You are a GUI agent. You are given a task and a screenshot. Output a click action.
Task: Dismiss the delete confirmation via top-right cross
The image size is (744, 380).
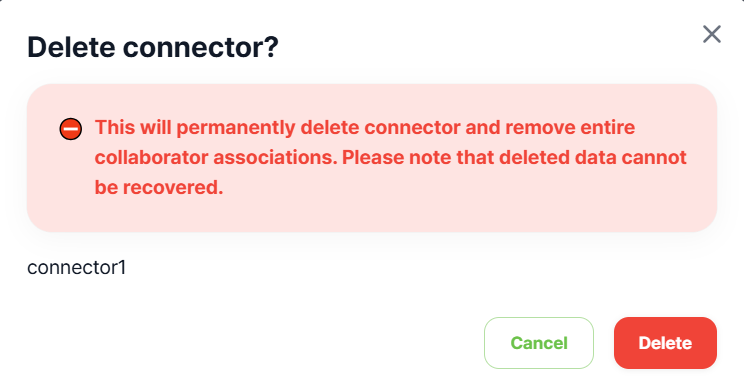click(x=712, y=34)
